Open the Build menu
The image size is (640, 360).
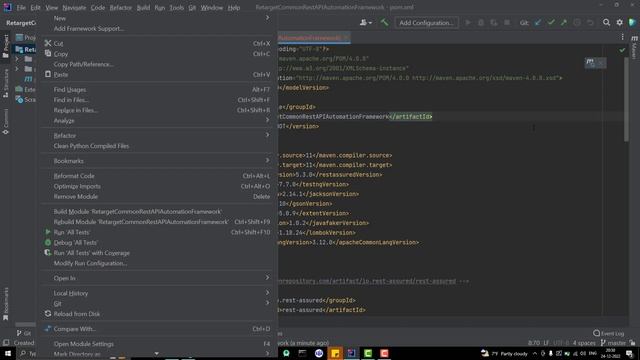click(x=143, y=7)
